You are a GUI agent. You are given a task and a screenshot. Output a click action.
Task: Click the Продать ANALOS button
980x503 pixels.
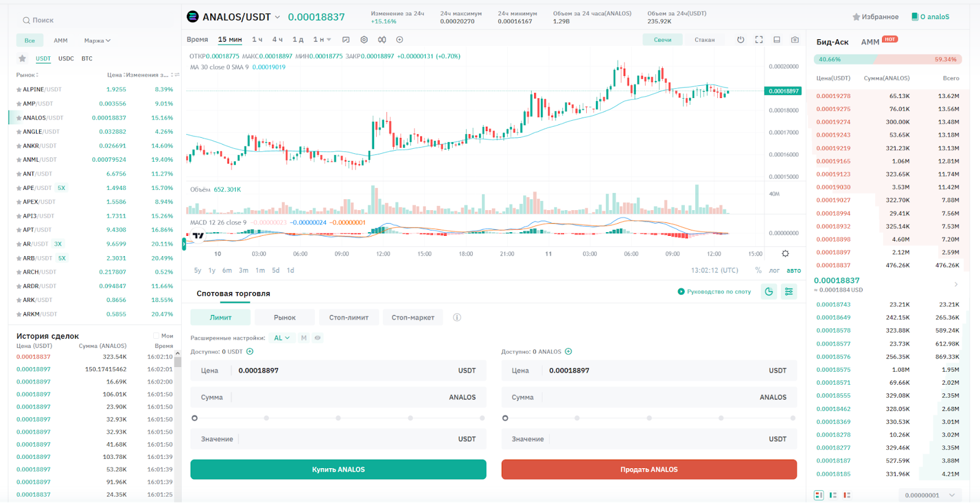click(649, 469)
